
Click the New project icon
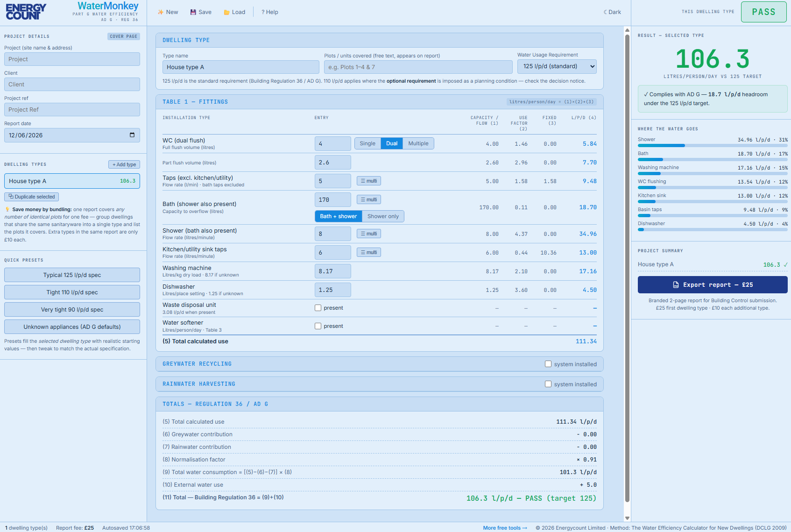(161, 12)
